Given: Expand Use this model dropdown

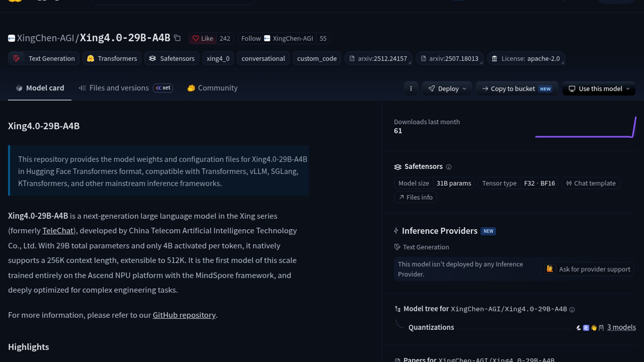Looking at the screenshot, I should tap(599, 88).
